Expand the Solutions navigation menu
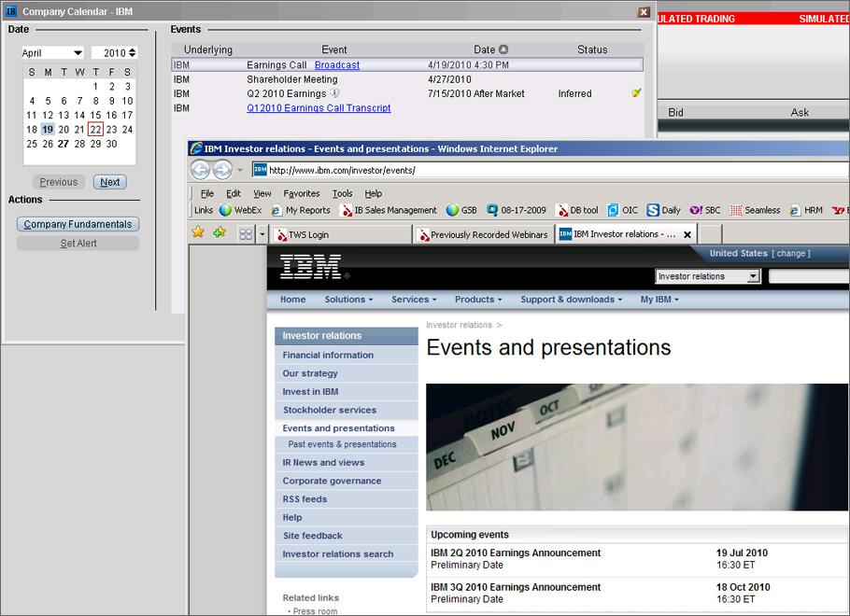Screen dimensions: 850x616 click(348, 299)
